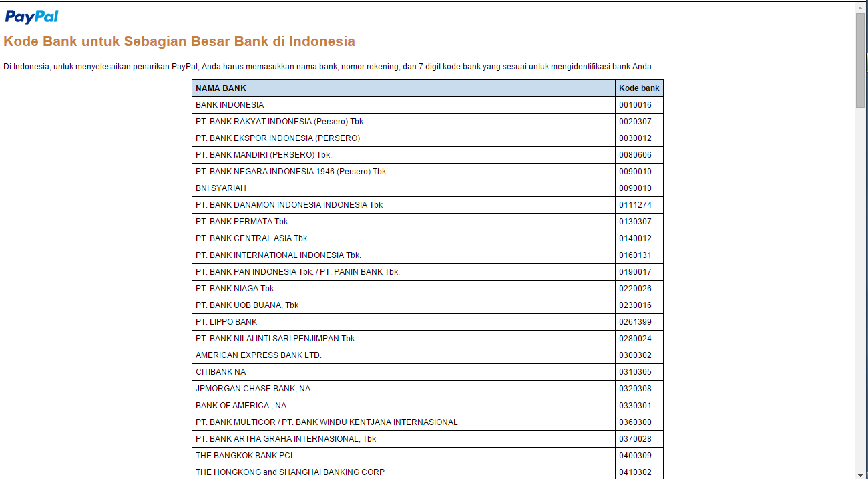This screenshot has height=479, width=868.
Task: Click PT. BANK DANAMON INDONESIA INDONESIA Tbk
Action: point(289,205)
